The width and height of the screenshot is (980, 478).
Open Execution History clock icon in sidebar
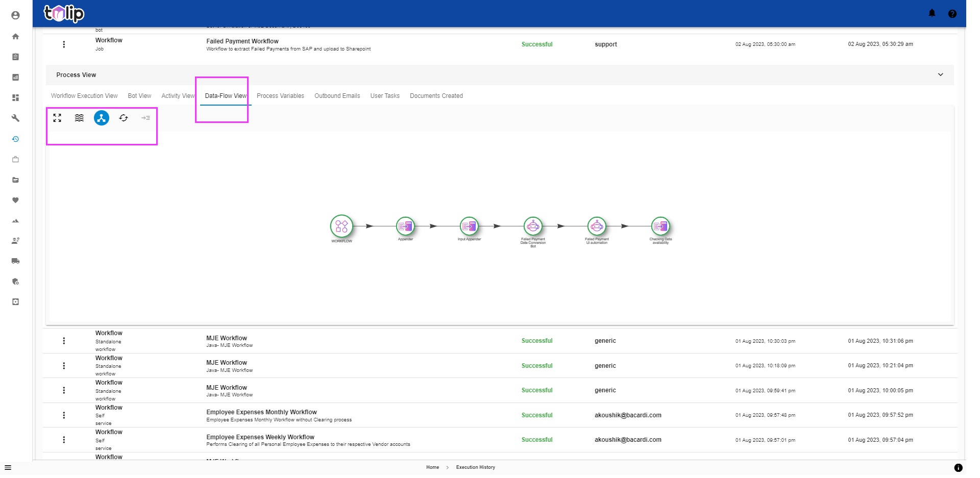coord(15,139)
